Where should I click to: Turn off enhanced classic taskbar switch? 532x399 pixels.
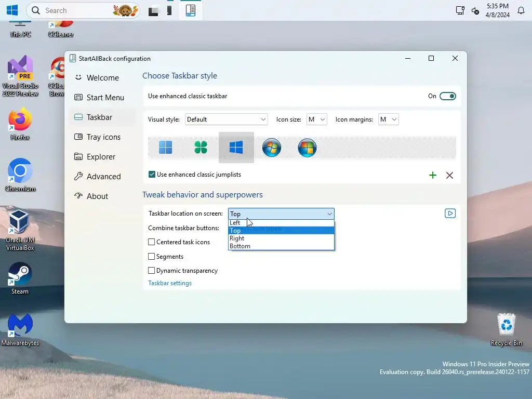click(447, 96)
